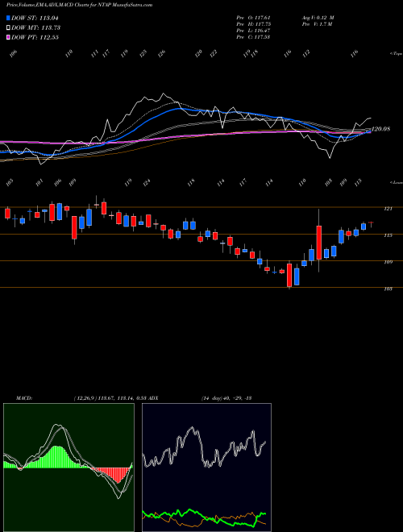
Task: Click the top-row label '126' above EMA chart
Action: (161, 53)
